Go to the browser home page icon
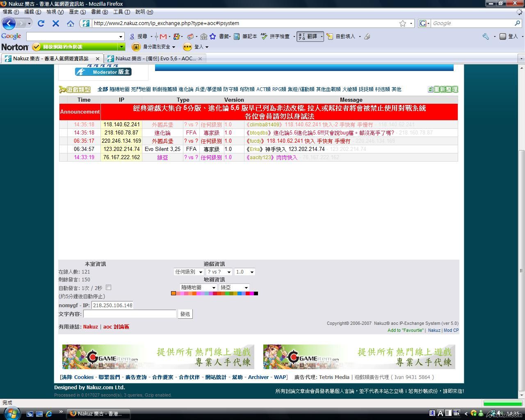Image resolution: width=525 pixels, height=420 pixels. (70, 23)
